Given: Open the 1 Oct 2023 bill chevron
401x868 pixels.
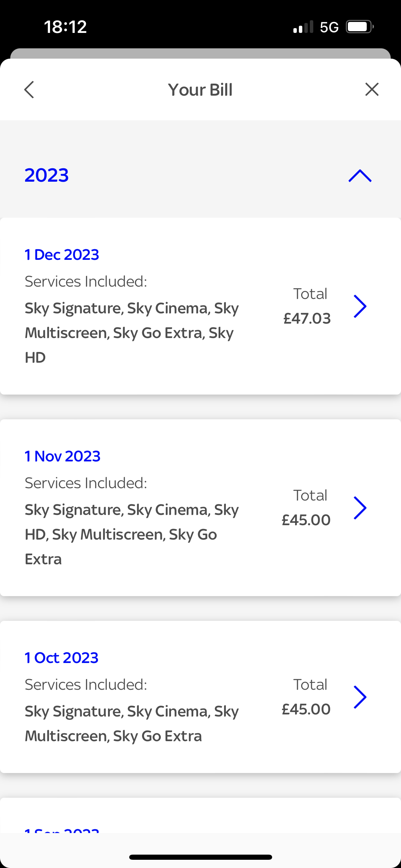Looking at the screenshot, I should [x=360, y=697].
